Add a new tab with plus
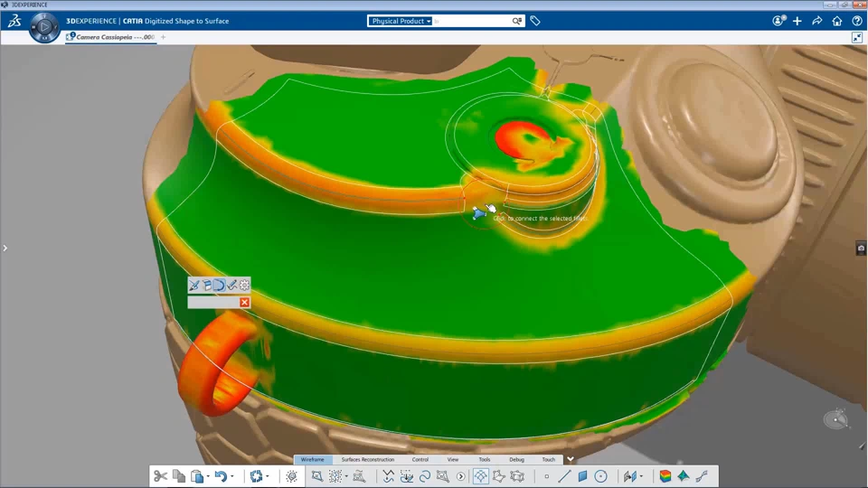The width and height of the screenshot is (868, 488). tap(164, 37)
